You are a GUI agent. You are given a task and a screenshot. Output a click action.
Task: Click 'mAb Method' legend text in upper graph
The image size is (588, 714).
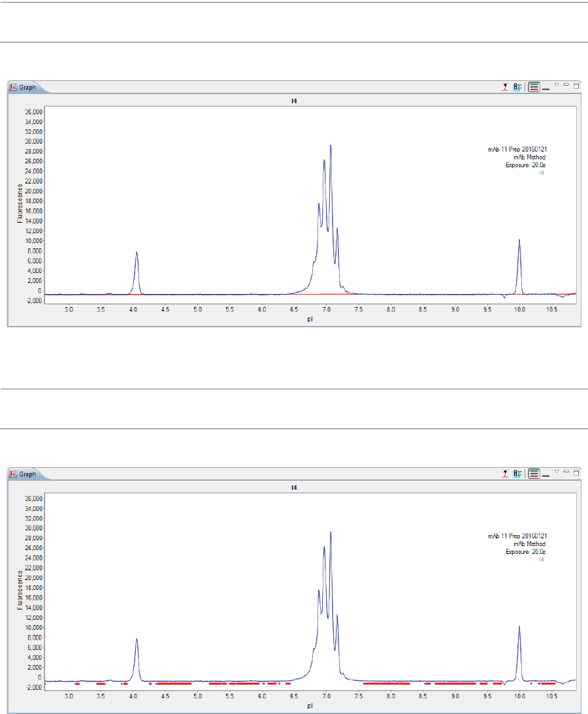[530, 157]
